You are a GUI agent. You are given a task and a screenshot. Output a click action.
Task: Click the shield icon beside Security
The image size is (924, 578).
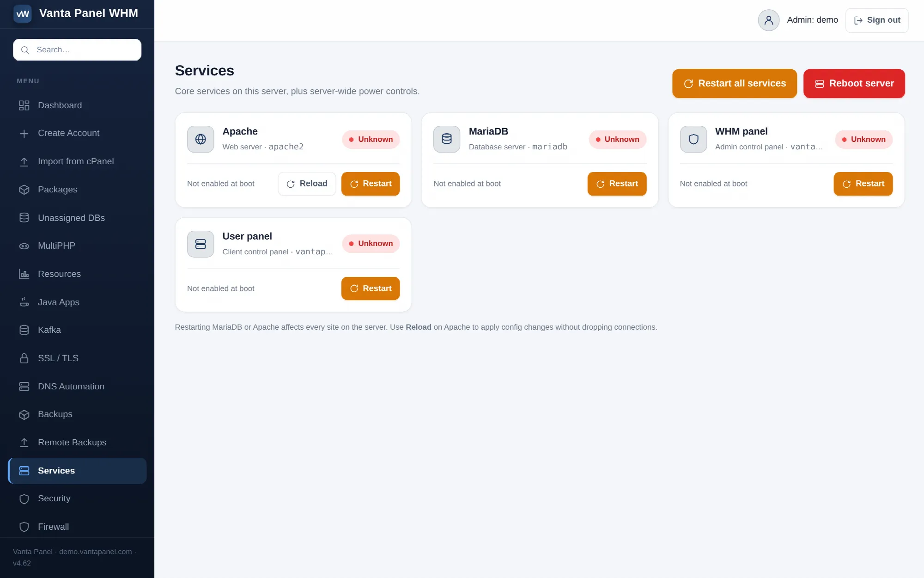24,499
